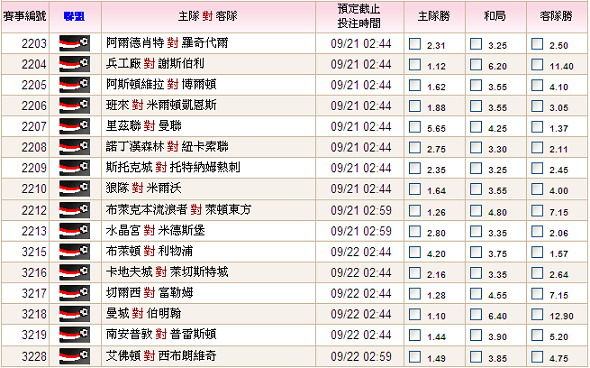The height and width of the screenshot is (368, 590).
Task: Check away win 7.15 for match 2212
Action: (x=537, y=211)
